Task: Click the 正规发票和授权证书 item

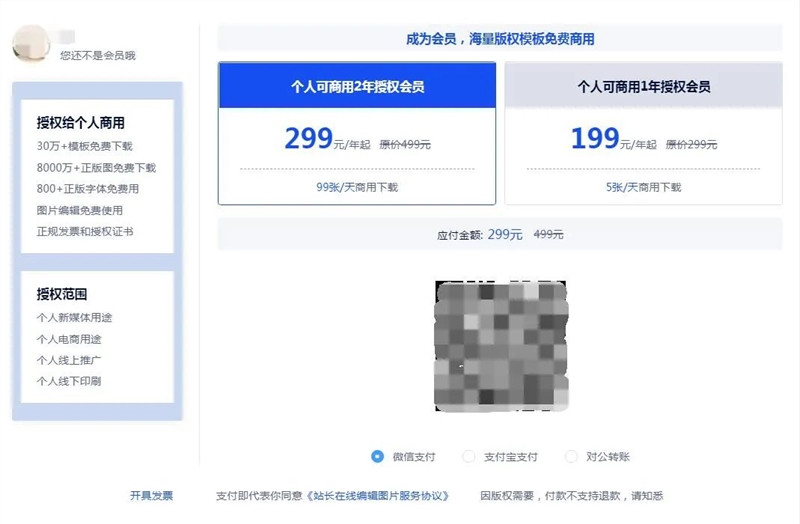Action: [x=85, y=232]
